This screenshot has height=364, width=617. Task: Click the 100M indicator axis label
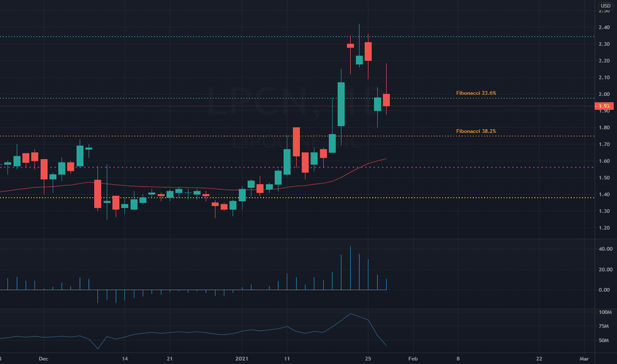click(x=605, y=312)
